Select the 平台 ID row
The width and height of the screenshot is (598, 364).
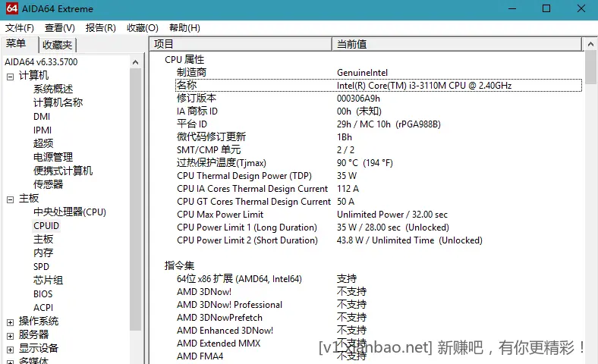pos(379,124)
